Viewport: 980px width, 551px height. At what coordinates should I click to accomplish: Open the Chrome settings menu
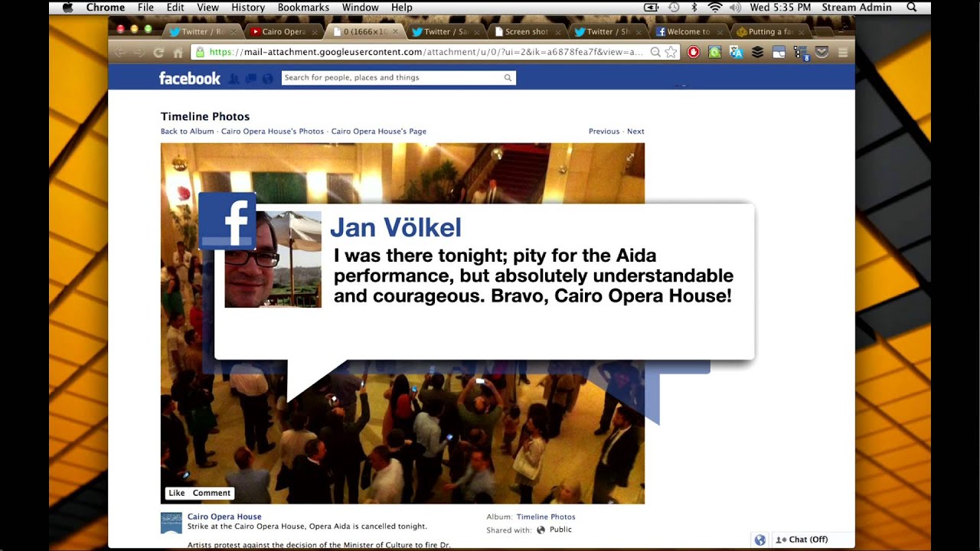pos(843,52)
